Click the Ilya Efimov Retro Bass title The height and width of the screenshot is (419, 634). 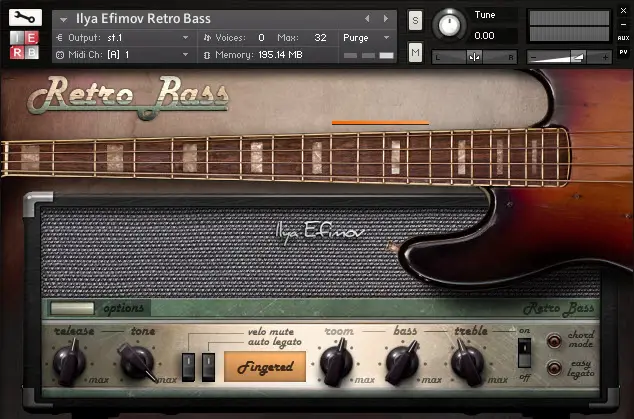tap(143, 19)
